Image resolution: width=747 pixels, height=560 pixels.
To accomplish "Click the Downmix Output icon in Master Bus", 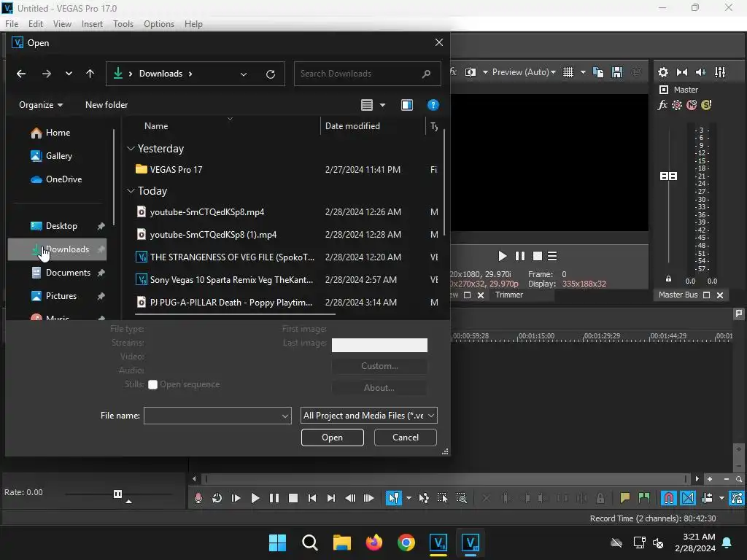I will [x=682, y=72].
